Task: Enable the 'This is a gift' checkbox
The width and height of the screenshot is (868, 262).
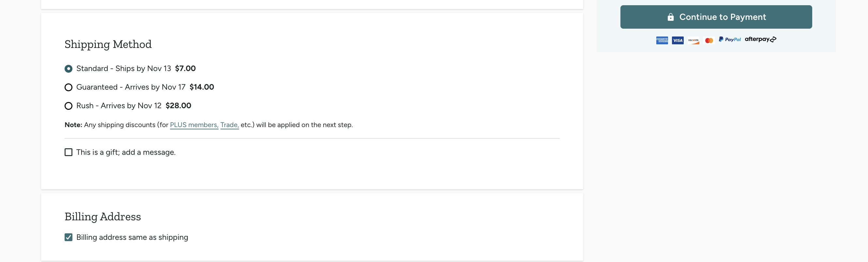Action: 69,152
